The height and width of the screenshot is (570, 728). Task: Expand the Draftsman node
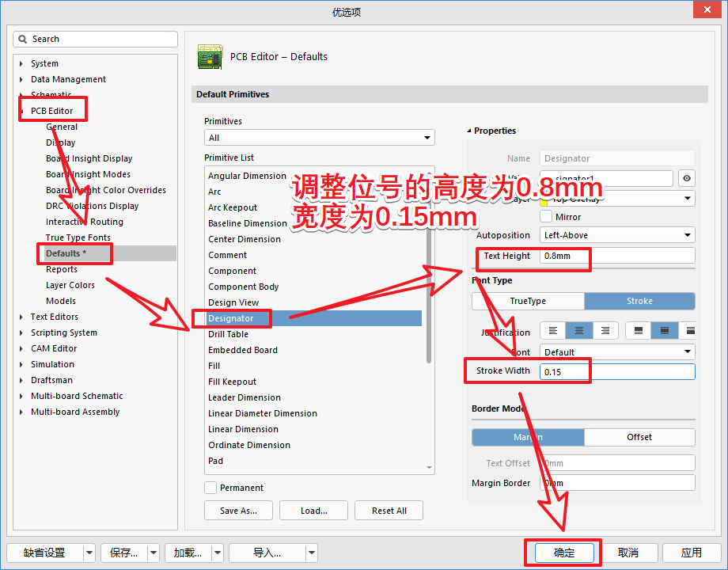point(21,380)
